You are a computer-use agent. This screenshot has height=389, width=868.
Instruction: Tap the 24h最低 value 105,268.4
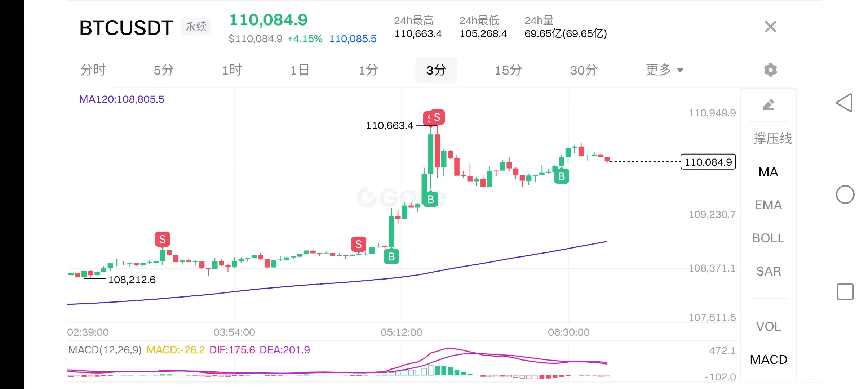tap(483, 33)
